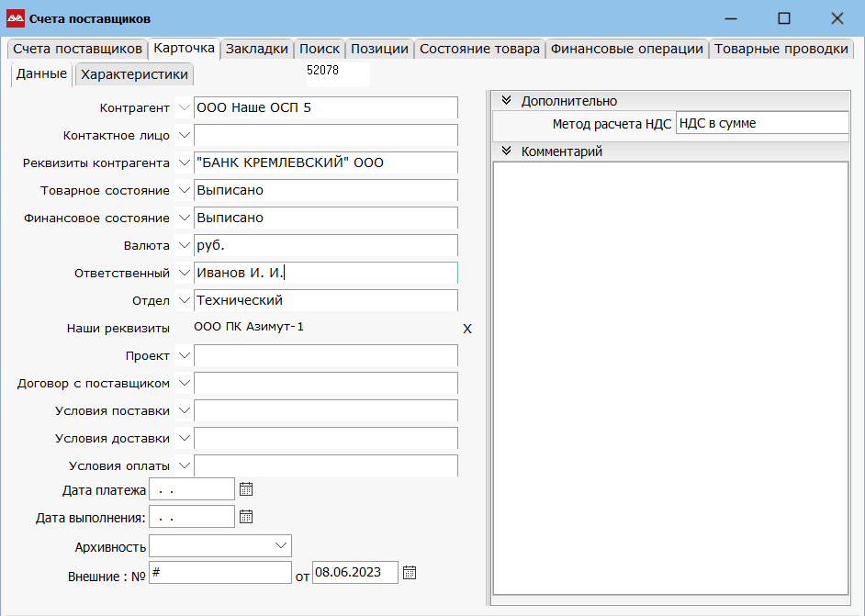Clear Наши реквизиты with the X button
Screen dimensions: 865x616
466,329
